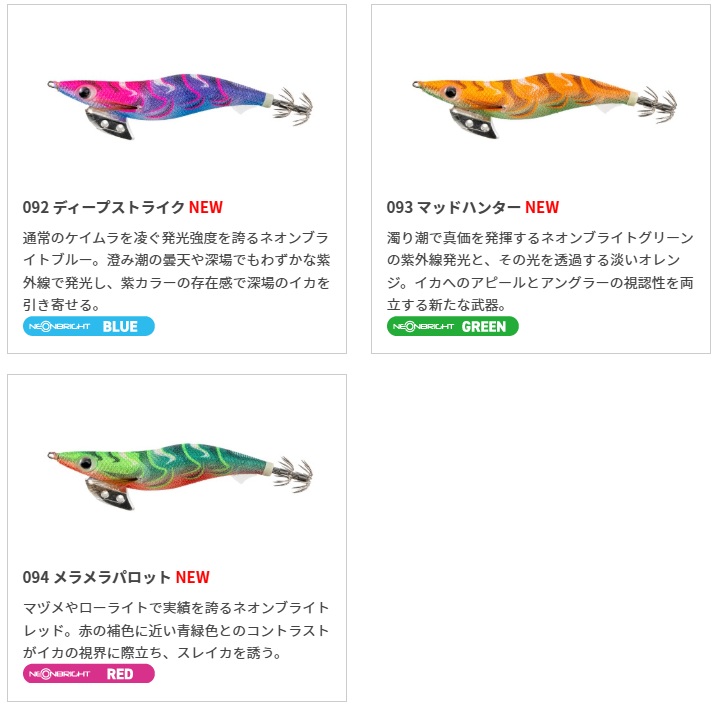Open the 093 マッドハンター title
This screenshot has height=705, width=717.
click(454, 208)
